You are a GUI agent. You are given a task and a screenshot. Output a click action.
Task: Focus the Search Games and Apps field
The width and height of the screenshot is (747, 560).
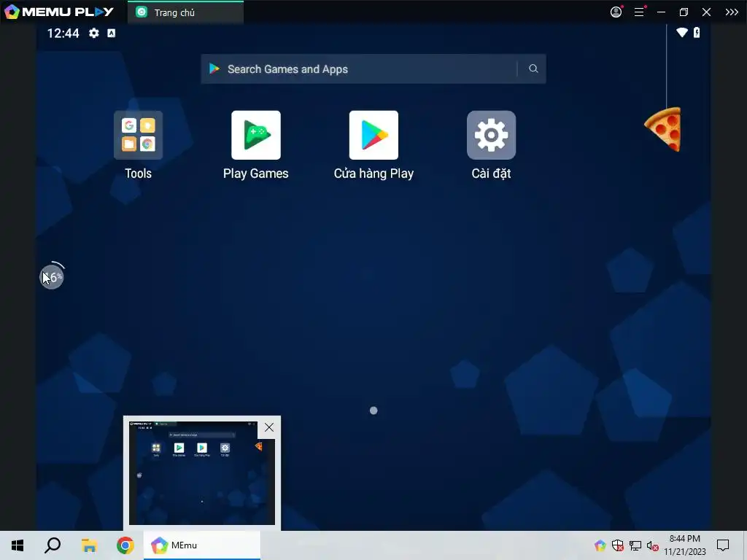[373, 69]
